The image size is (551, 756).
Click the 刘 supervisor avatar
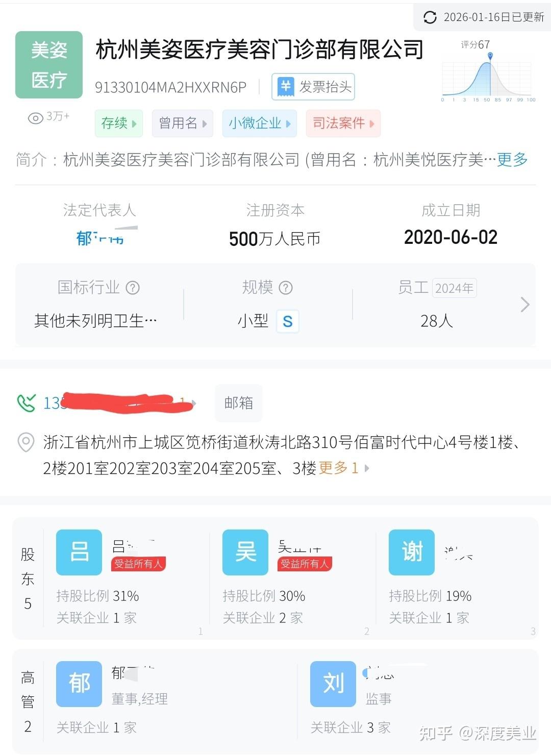point(333,684)
